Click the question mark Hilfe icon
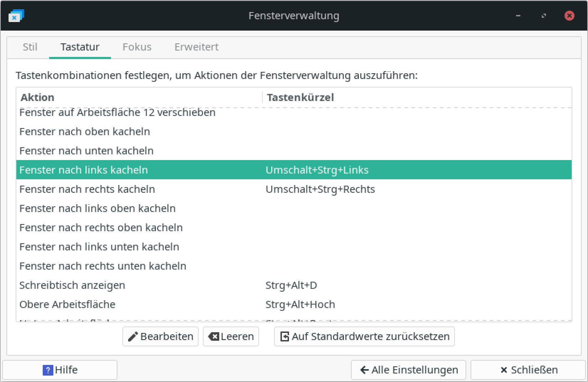This screenshot has height=382, width=588. tap(48, 370)
